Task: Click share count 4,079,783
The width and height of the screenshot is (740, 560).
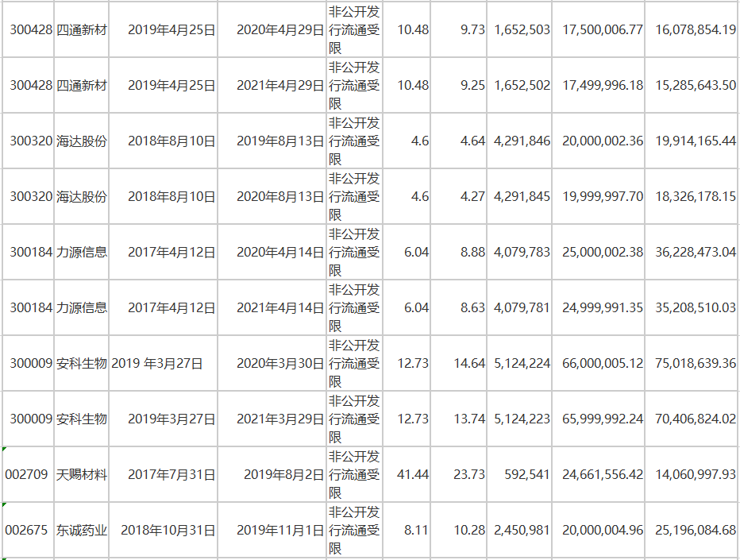Action: (518, 252)
